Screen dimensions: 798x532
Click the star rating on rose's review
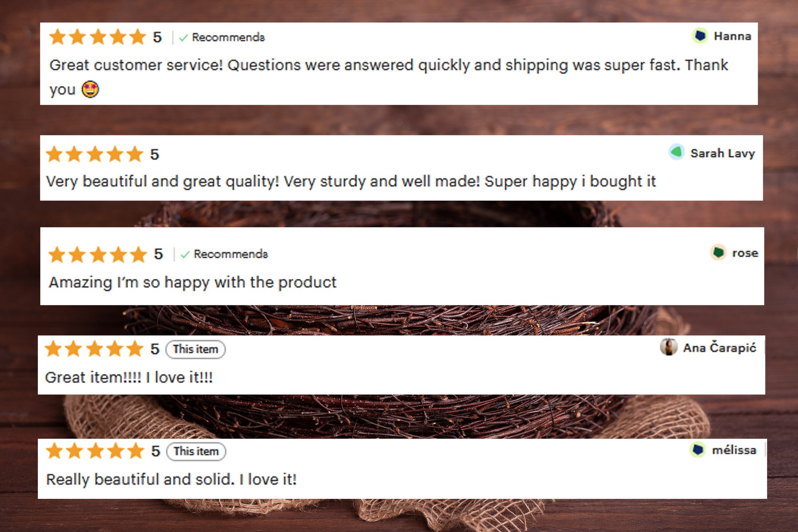[98, 254]
